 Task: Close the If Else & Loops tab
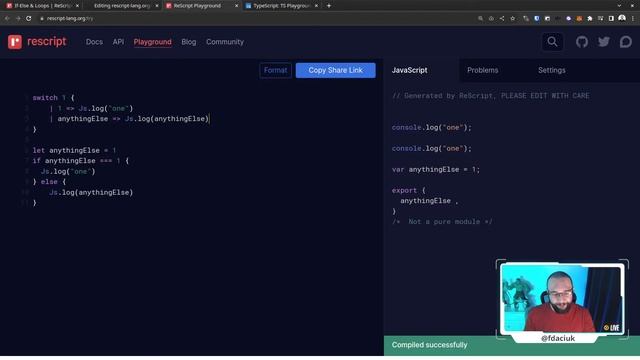[x=78, y=6]
